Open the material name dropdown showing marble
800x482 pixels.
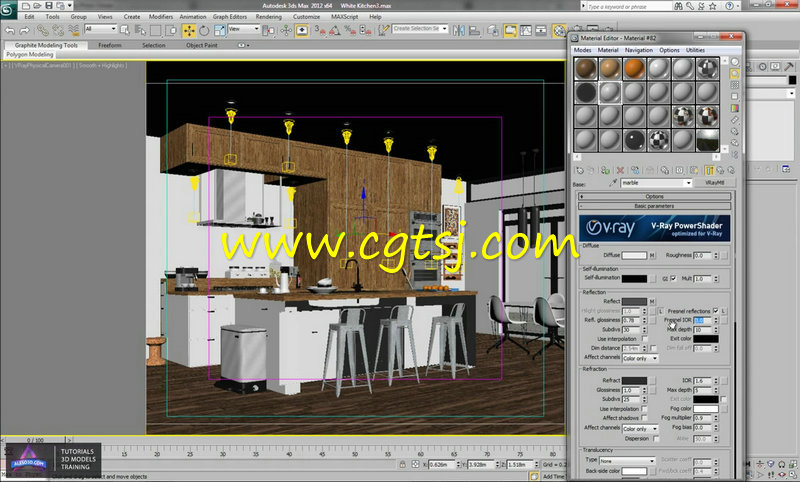click(x=656, y=183)
